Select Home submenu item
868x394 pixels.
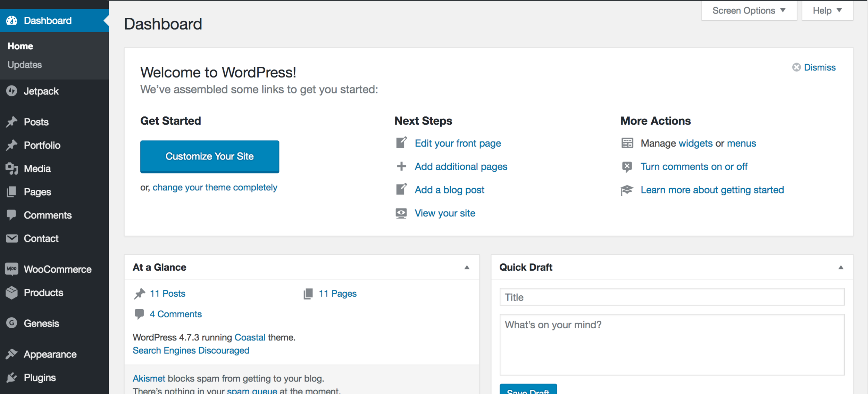click(x=20, y=46)
